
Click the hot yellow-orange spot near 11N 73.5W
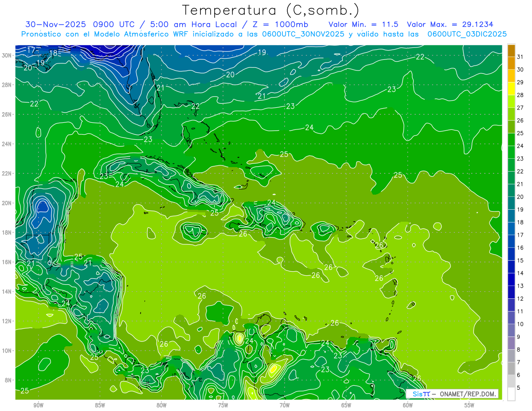coord(239,339)
